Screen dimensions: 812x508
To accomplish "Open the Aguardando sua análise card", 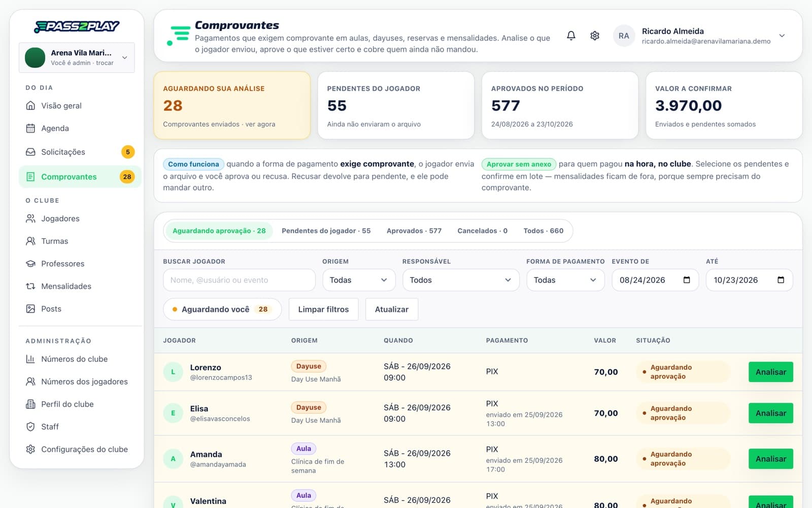I will [232, 105].
